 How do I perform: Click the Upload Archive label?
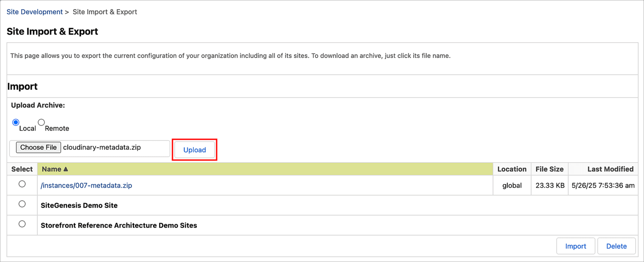click(38, 105)
